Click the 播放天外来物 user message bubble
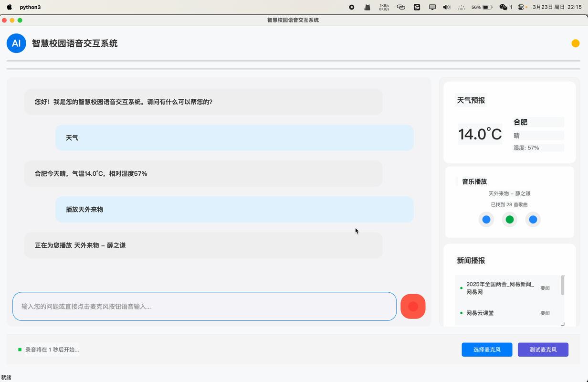Viewport: 588px width, 382px height. (x=234, y=209)
